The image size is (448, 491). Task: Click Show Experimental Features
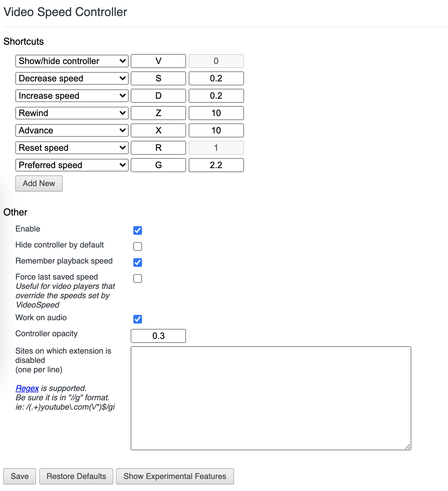[x=175, y=476]
